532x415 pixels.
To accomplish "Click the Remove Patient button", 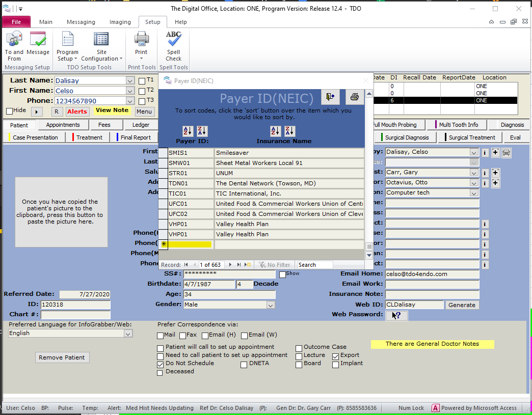I will coord(62,357).
